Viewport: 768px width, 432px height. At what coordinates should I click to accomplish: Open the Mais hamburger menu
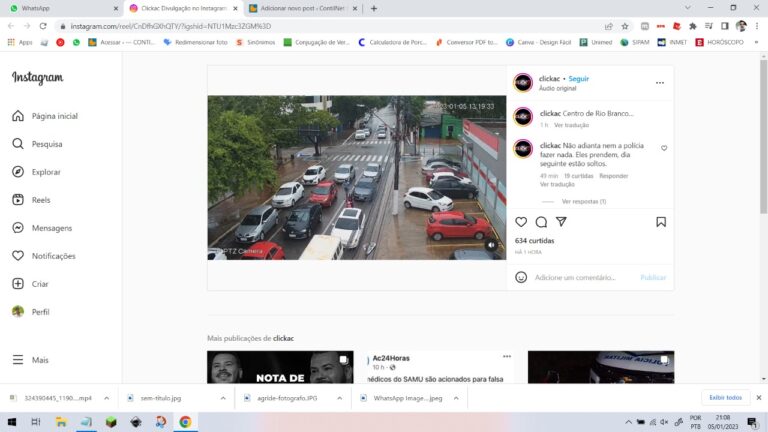(30, 360)
